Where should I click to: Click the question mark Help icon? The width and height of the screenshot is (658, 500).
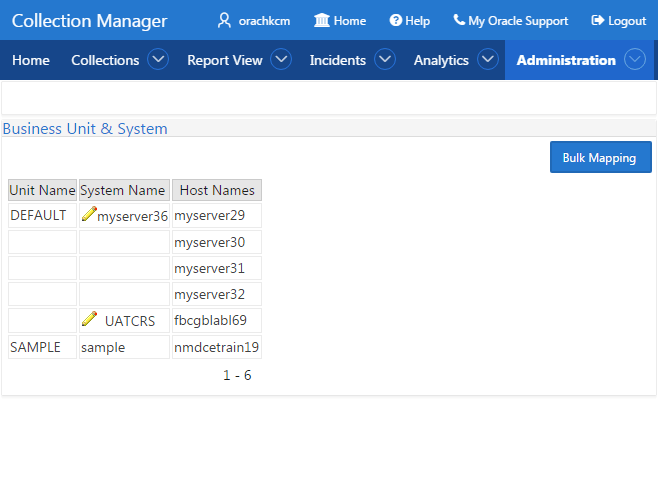395,20
